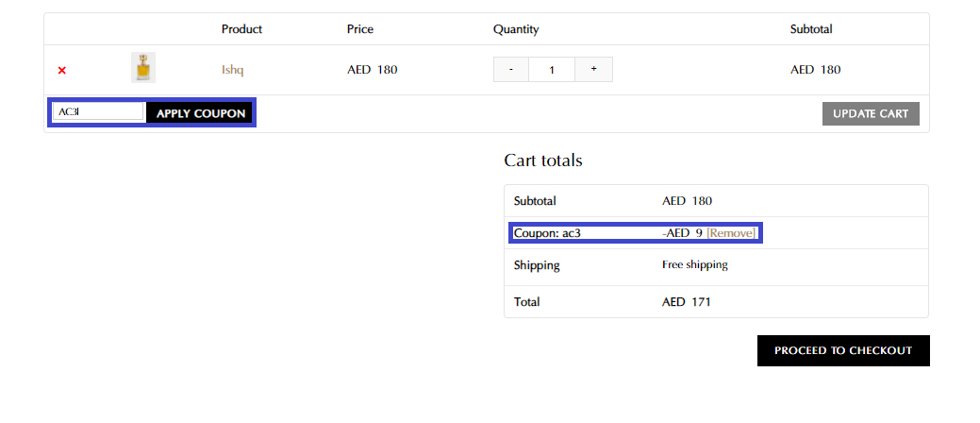This screenshot has height=423, width=980.
Task: Click the Product column header
Action: (241, 29)
